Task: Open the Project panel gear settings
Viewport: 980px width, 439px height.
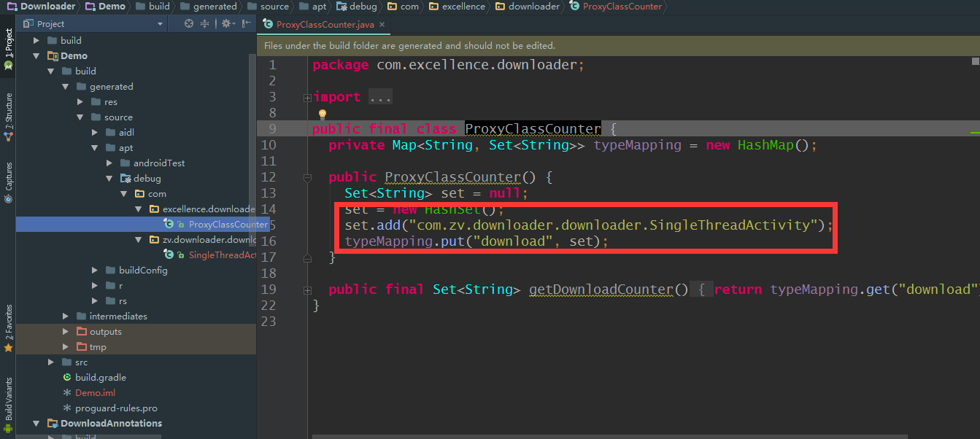Action: pos(226,24)
